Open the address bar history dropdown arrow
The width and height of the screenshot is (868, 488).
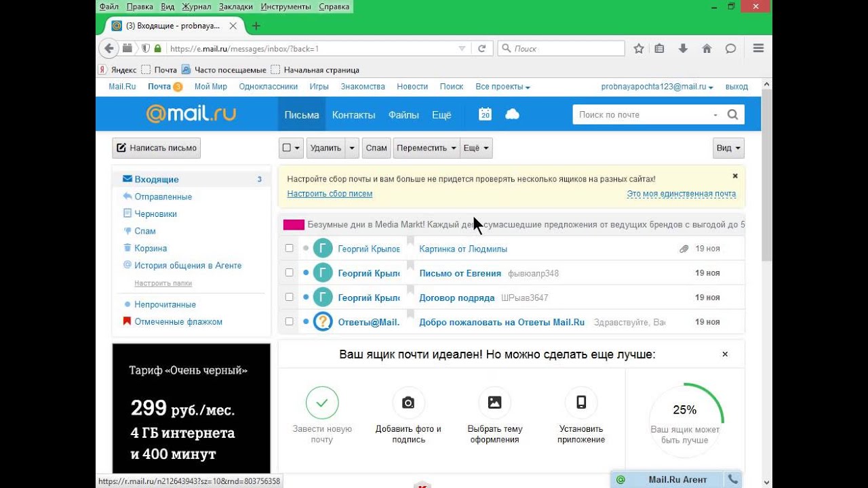click(462, 49)
